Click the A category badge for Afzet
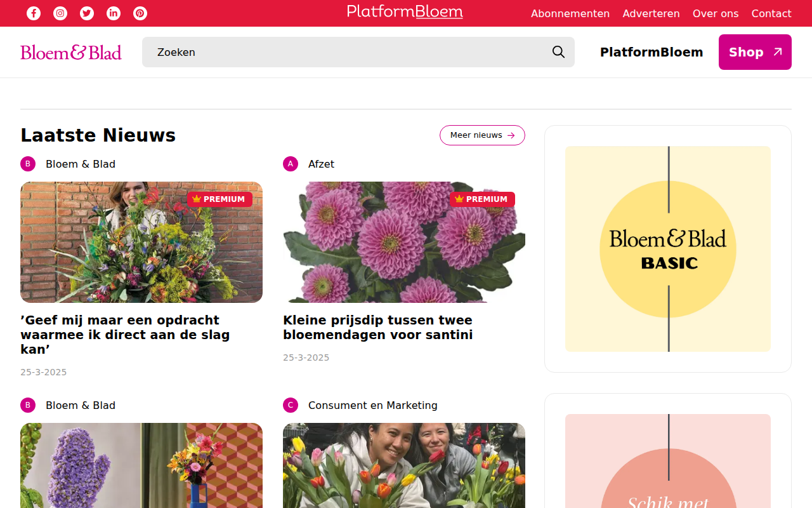812x508 pixels. tap(291, 164)
